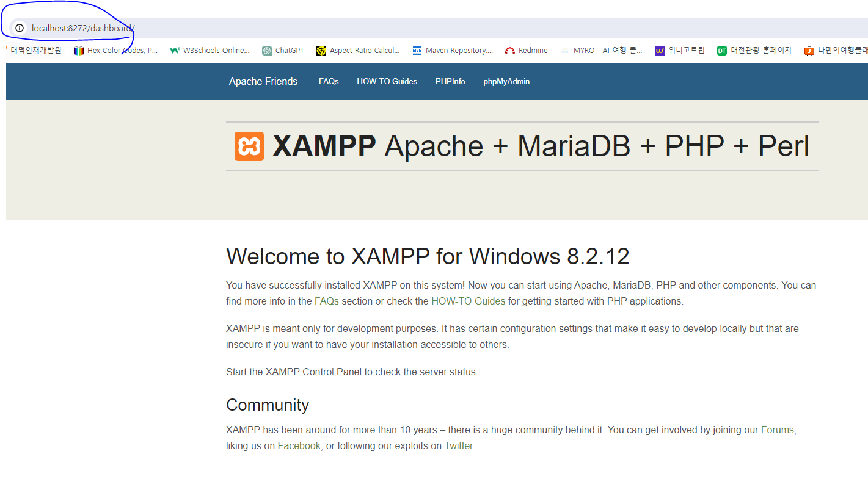868x501 pixels.
Task: Open the W3Schools Online bookmark icon
Action: [174, 51]
